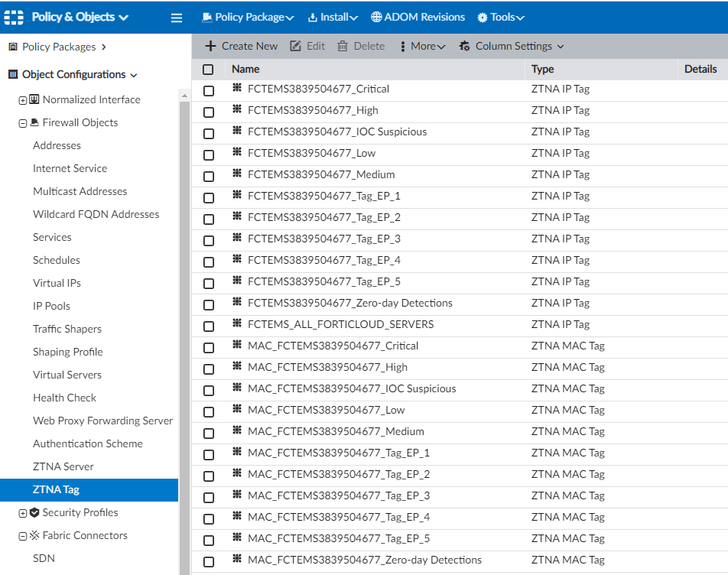Open the Tools dropdown menu
The image size is (728, 575).
coord(501,17)
